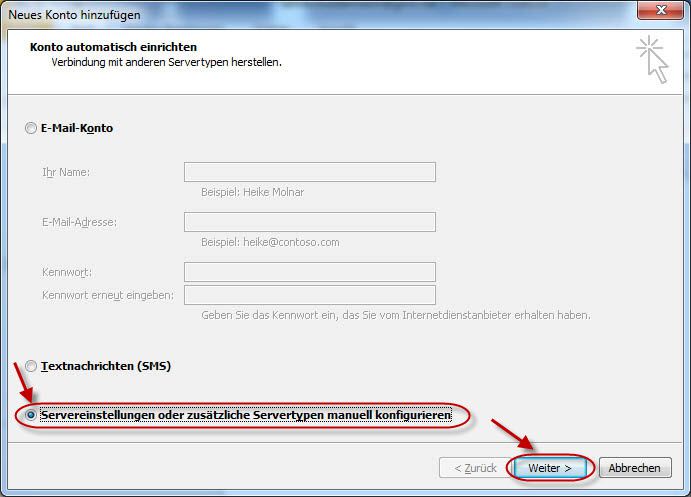691x497 pixels.
Task: Click the Ihr Name text field
Action: point(310,172)
